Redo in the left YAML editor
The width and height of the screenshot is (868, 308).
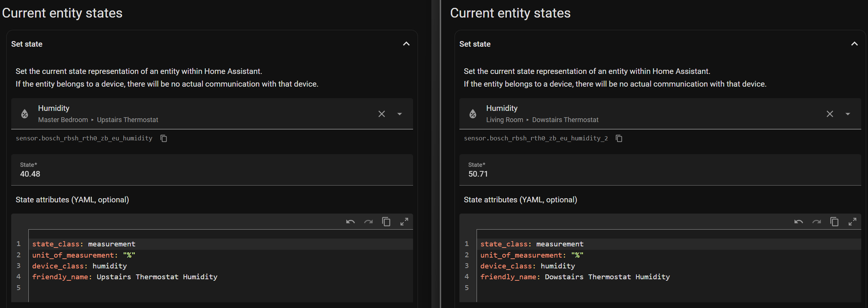pos(368,222)
